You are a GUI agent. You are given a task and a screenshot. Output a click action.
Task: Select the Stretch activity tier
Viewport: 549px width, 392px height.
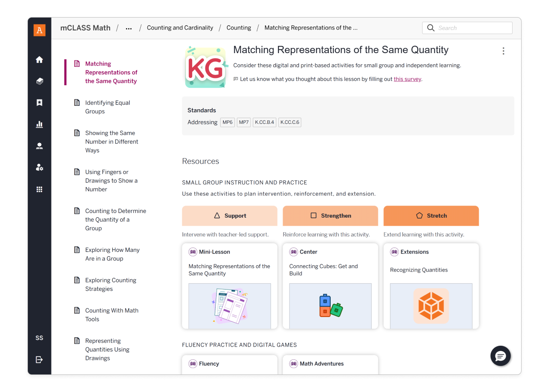coord(431,215)
